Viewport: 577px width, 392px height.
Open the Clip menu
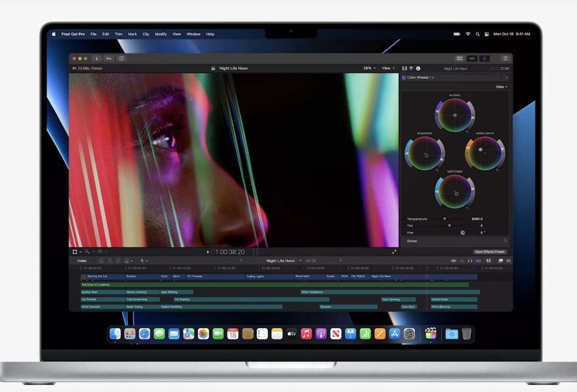click(146, 34)
